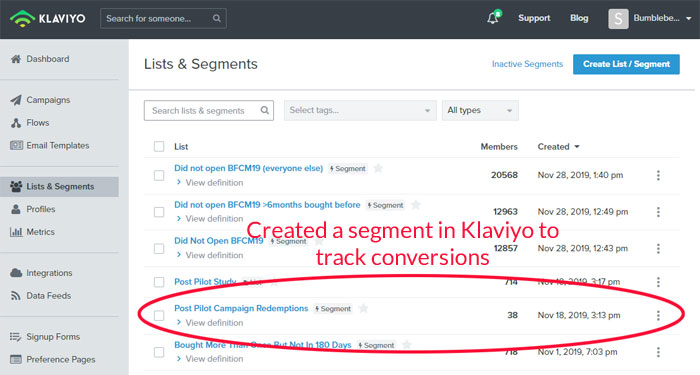
Task: Click the Klaviyo logo in header
Action: pos(47,18)
